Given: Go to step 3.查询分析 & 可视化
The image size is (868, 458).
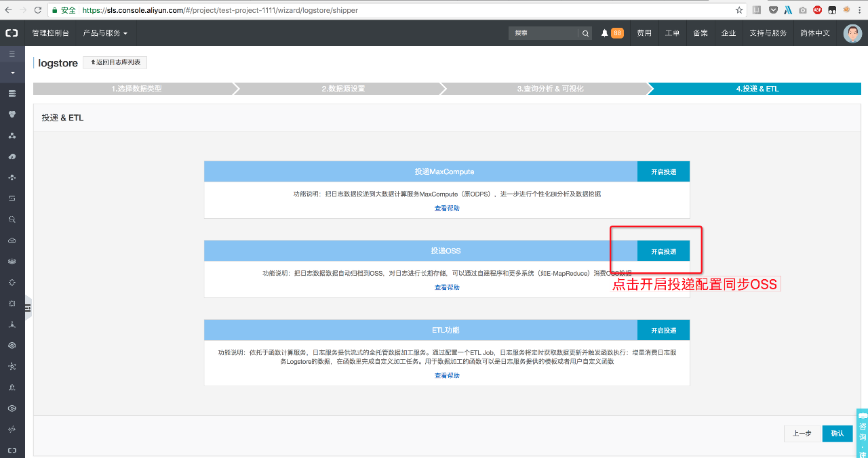Looking at the screenshot, I should click(549, 89).
